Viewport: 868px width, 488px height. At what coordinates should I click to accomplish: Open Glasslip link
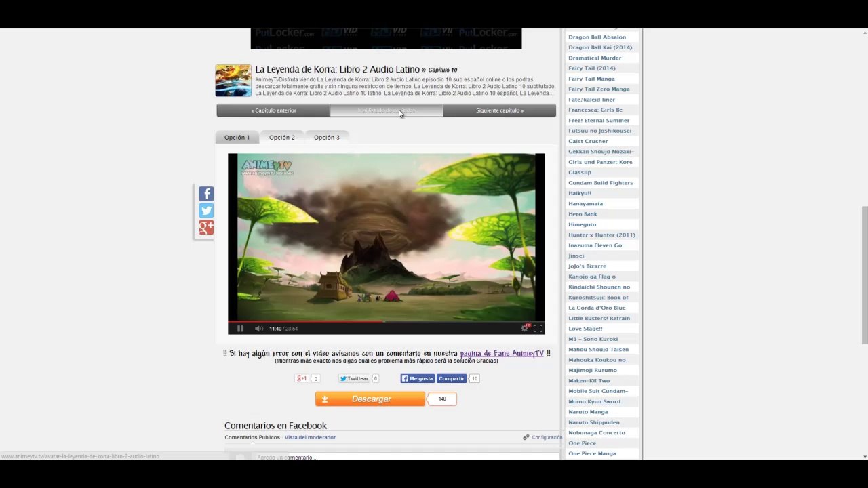click(580, 172)
